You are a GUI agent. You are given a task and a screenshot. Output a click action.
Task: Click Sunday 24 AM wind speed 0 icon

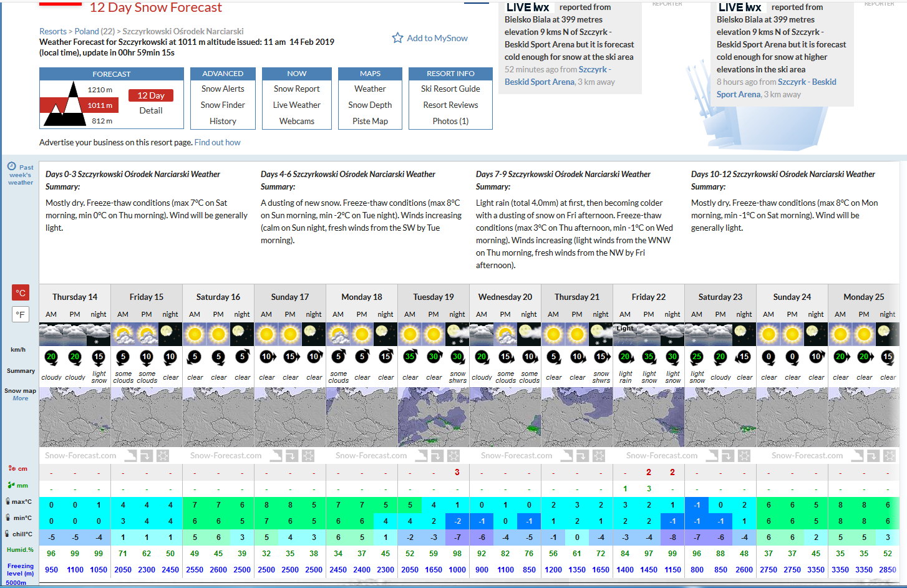769,357
